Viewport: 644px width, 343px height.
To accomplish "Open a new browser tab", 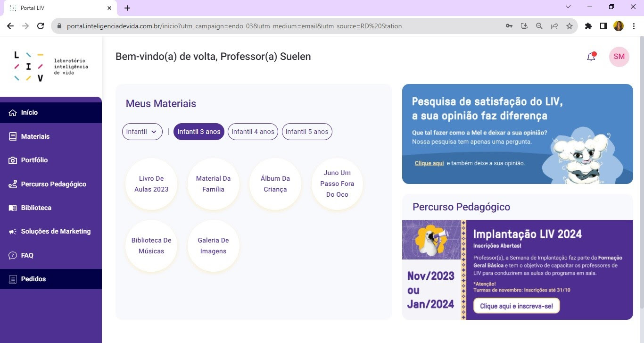I will click(x=127, y=8).
